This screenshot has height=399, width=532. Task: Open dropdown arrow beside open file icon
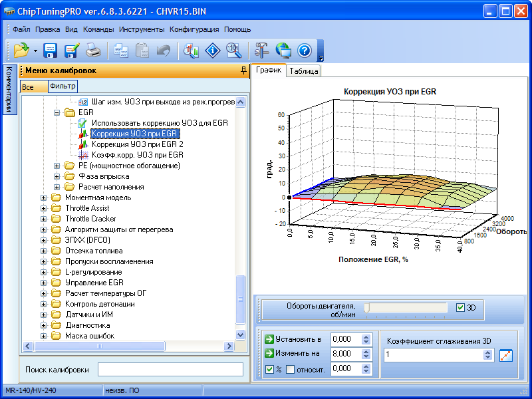(35, 51)
